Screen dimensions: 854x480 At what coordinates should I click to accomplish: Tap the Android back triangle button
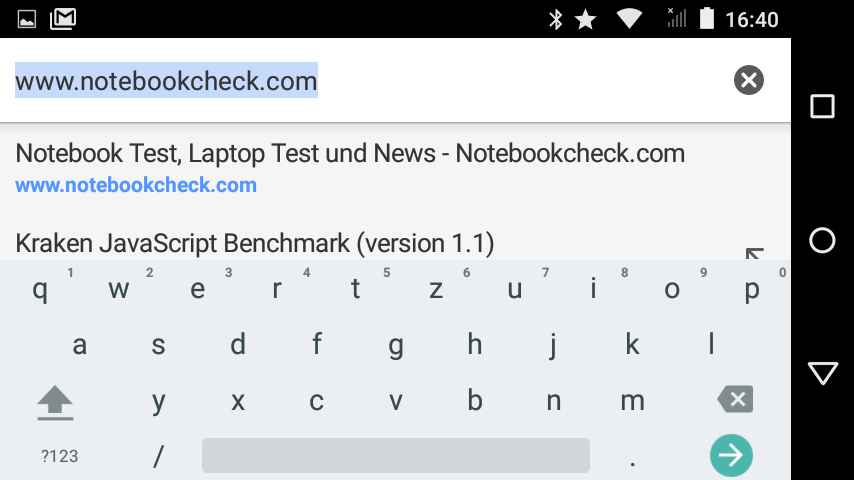click(x=822, y=373)
